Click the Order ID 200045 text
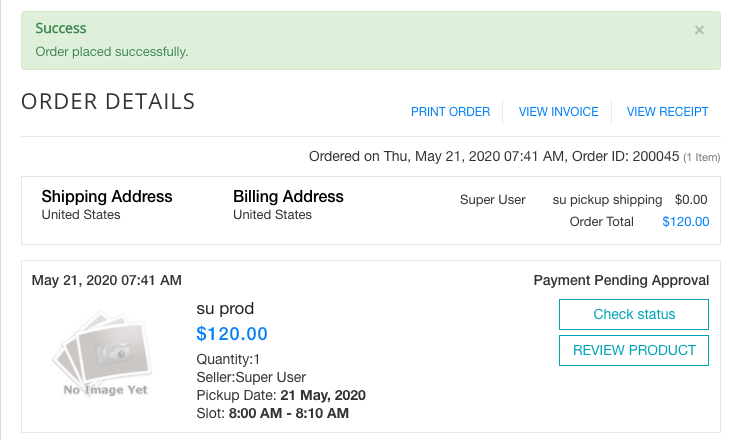Screen dimensions: 736x440 pyautogui.click(x=625, y=156)
